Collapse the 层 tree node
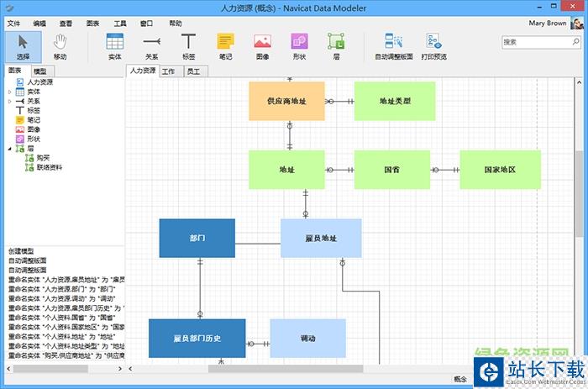This screenshot has width=588, height=389. (10, 149)
